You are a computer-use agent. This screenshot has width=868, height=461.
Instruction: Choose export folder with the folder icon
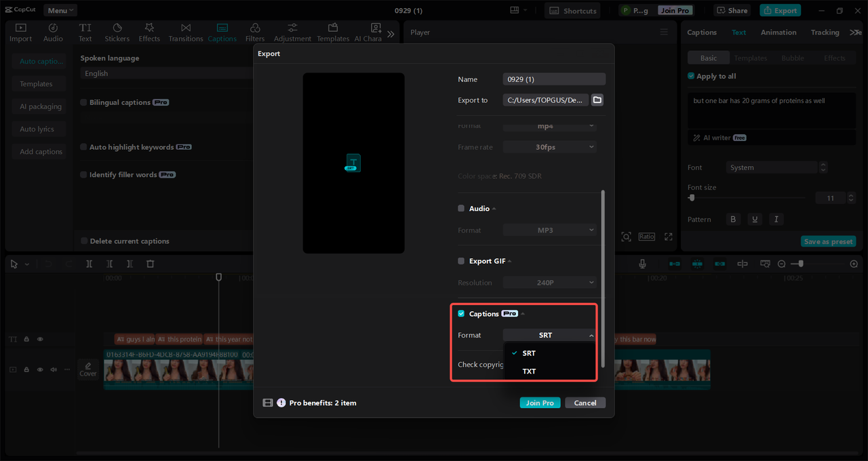point(597,100)
